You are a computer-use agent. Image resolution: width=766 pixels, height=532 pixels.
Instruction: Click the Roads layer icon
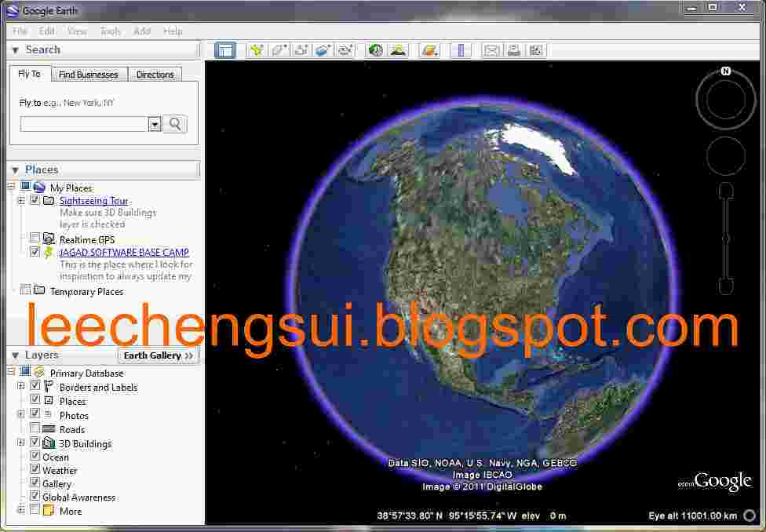click(x=49, y=429)
